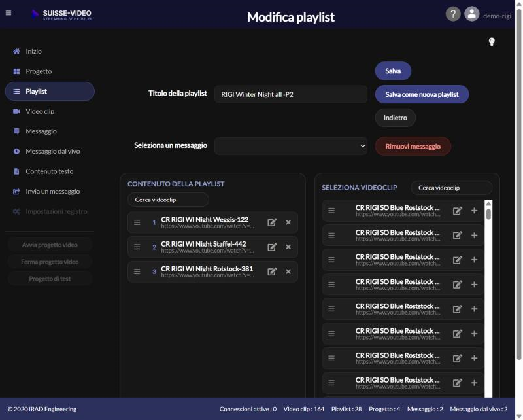Remove Weggis-122 from the playlist
The image size is (523, 420).
click(288, 222)
